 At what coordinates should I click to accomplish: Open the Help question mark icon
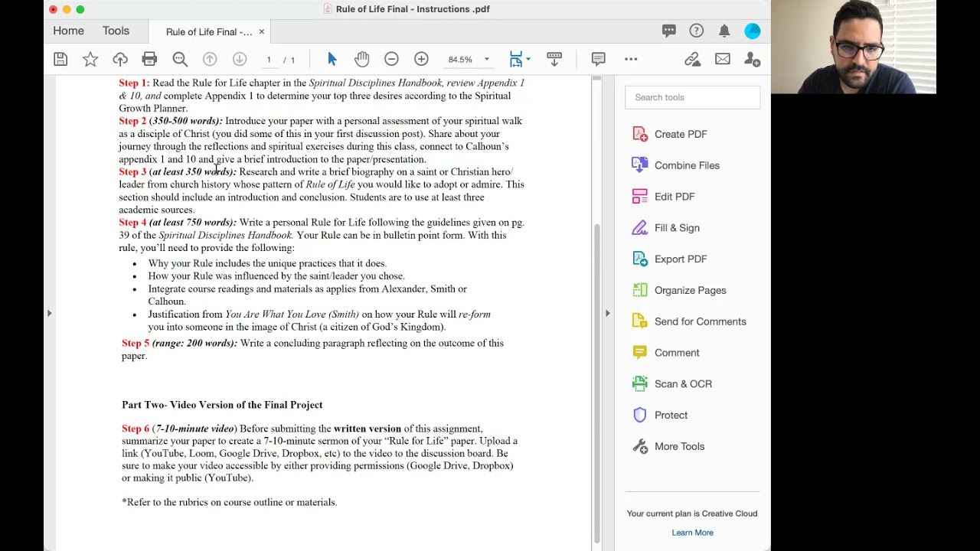(x=696, y=31)
